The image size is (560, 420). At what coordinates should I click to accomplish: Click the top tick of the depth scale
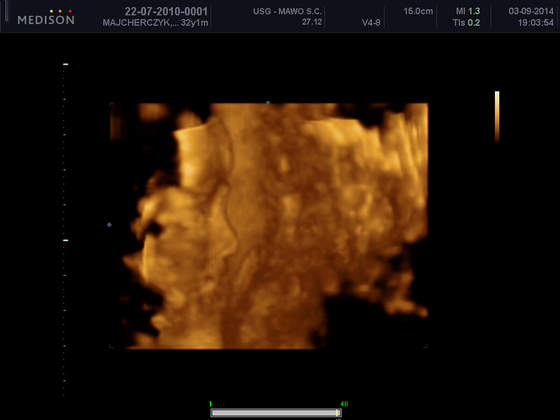(x=66, y=64)
